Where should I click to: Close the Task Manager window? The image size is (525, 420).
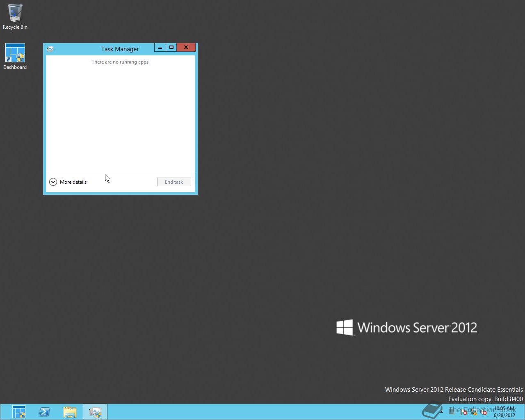click(186, 48)
